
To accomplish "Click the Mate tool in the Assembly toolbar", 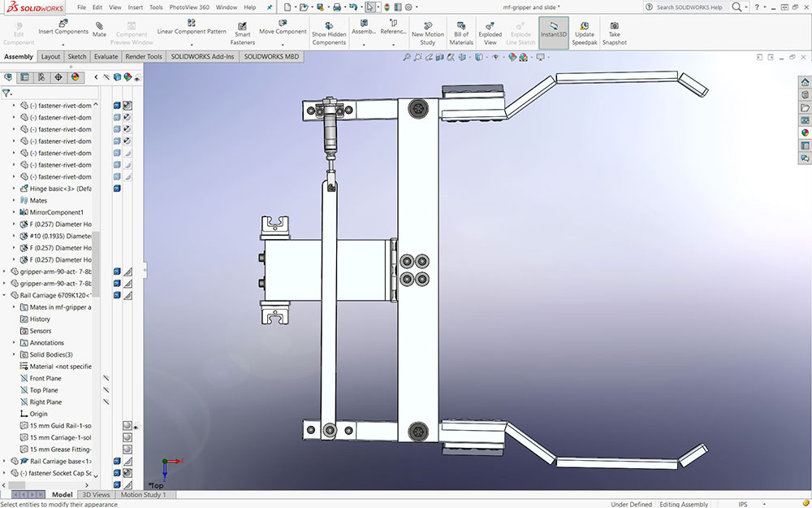I will pyautogui.click(x=99, y=29).
